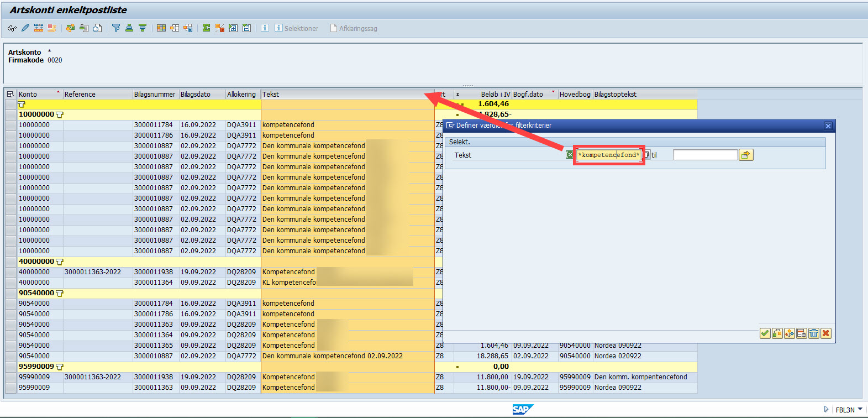The width and height of the screenshot is (868, 418).
Task: Click the Selektioner toolbar button
Action: (x=297, y=28)
